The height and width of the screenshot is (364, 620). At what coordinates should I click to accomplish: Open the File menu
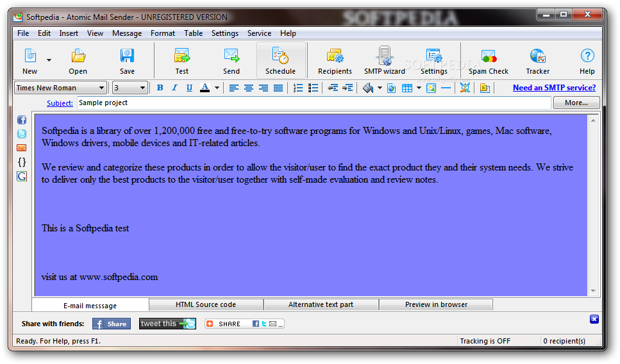[x=23, y=33]
